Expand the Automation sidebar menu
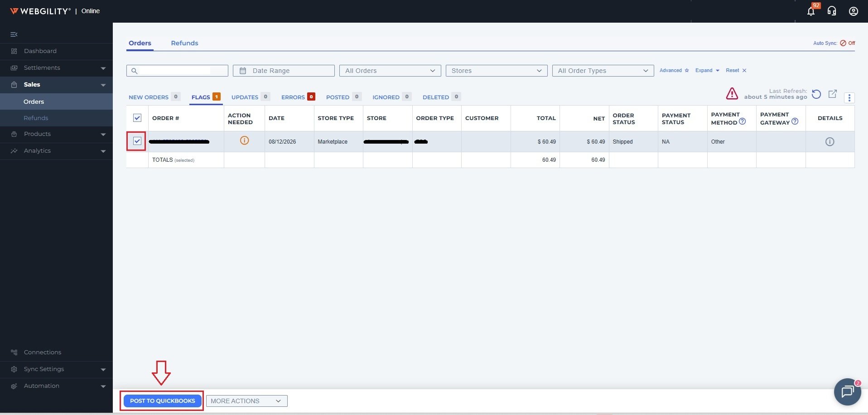This screenshot has width=868, height=415. pyautogui.click(x=103, y=386)
